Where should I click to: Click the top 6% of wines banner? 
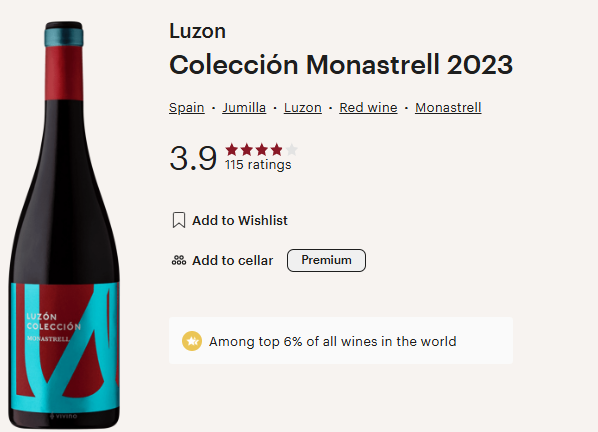(341, 340)
